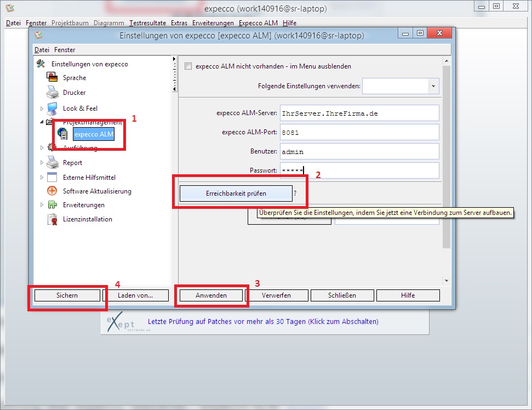532x410 pixels.
Task: Open the Testresultate menu in main window
Action: click(148, 23)
